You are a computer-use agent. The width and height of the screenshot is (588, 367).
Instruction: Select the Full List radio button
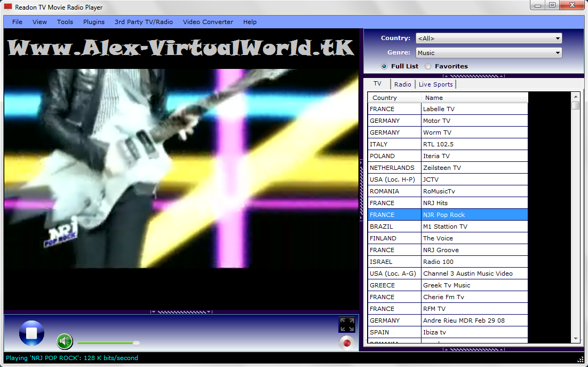click(x=384, y=66)
